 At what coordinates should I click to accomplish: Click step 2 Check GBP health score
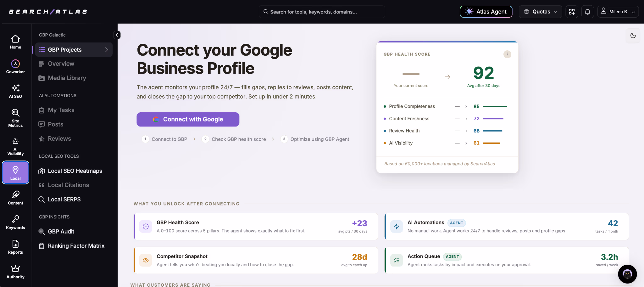pyautogui.click(x=234, y=139)
